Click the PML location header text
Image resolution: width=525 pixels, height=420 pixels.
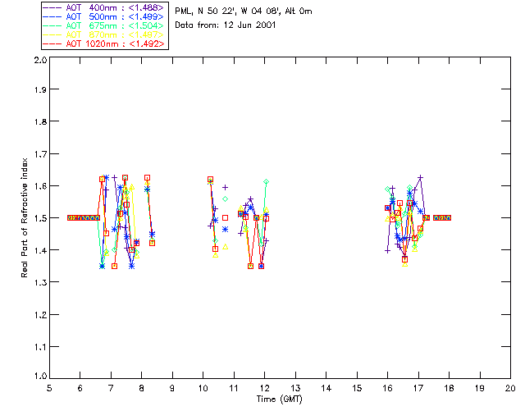pyautogui.click(x=244, y=11)
